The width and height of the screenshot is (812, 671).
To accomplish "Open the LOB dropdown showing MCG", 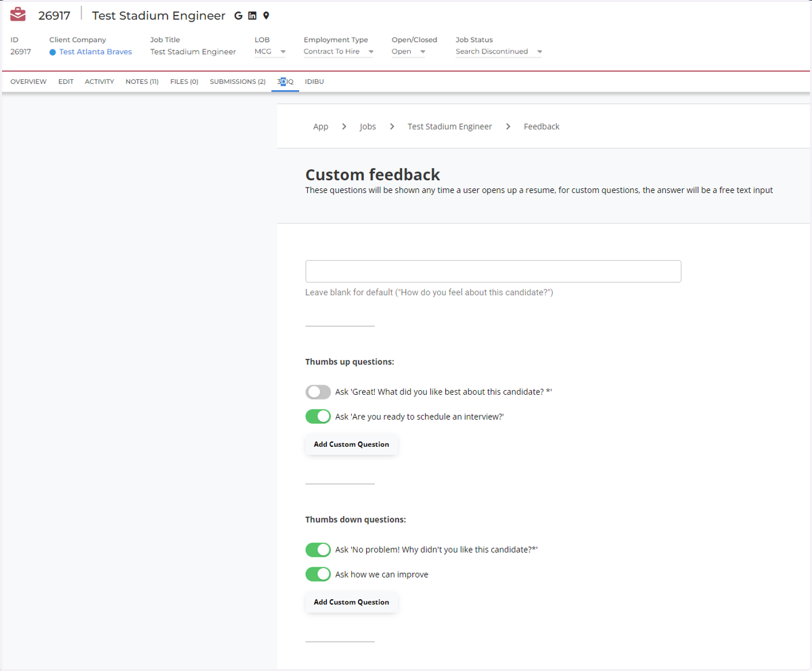I will (x=271, y=51).
